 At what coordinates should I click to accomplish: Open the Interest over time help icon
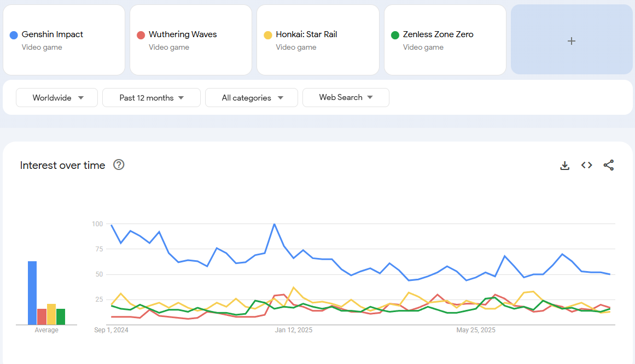tap(119, 165)
